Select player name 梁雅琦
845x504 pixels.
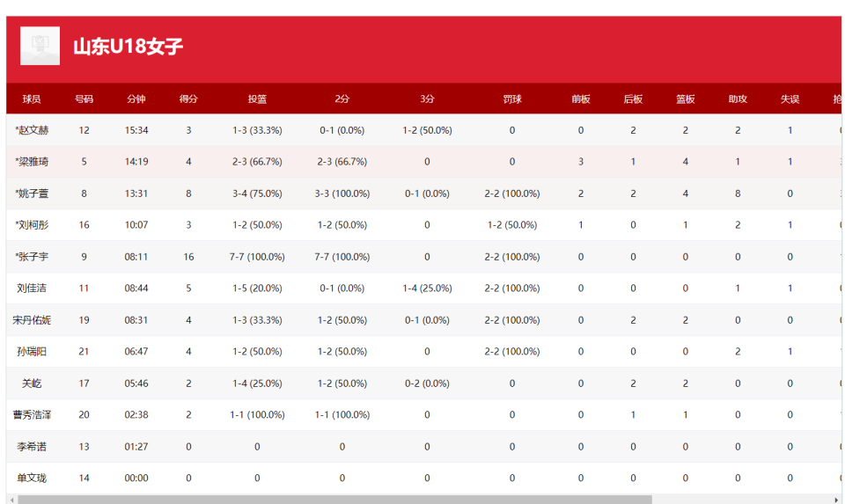[32, 162]
